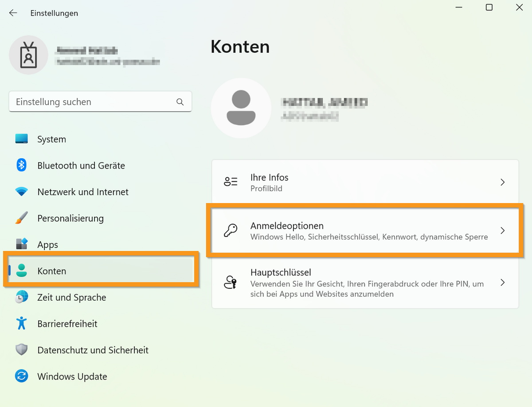
Task: Click the Barrierefreiheit accessibility figure icon
Action: click(21, 324)
